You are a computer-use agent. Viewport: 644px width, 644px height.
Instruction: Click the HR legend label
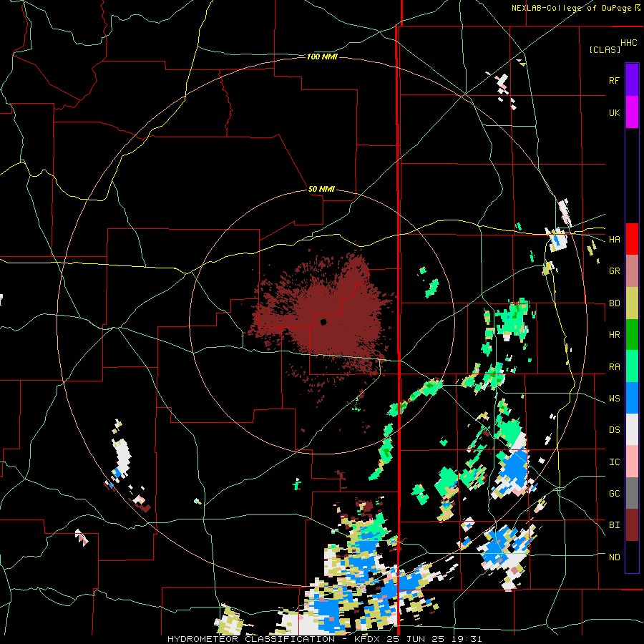[x=614, y=335]
